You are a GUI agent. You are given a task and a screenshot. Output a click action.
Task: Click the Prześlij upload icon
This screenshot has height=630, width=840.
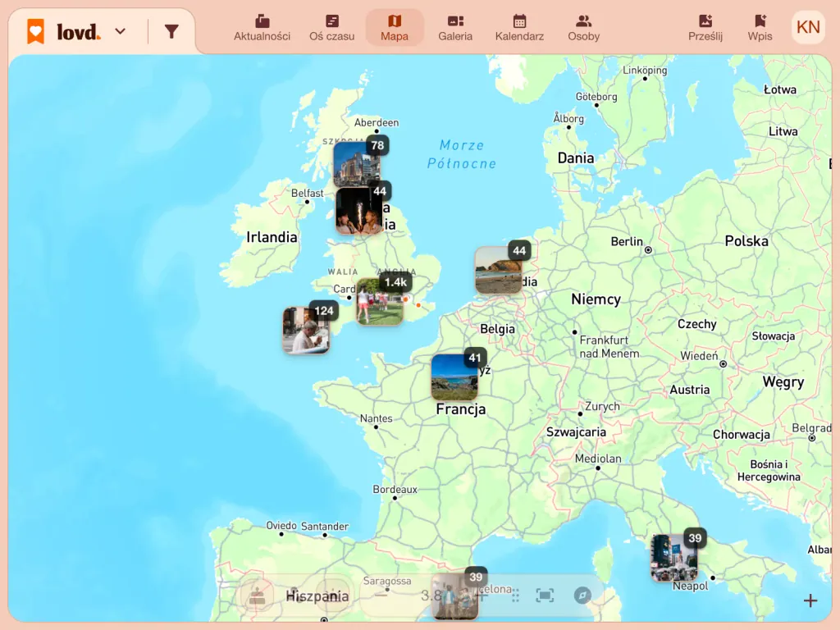point(705,21)
